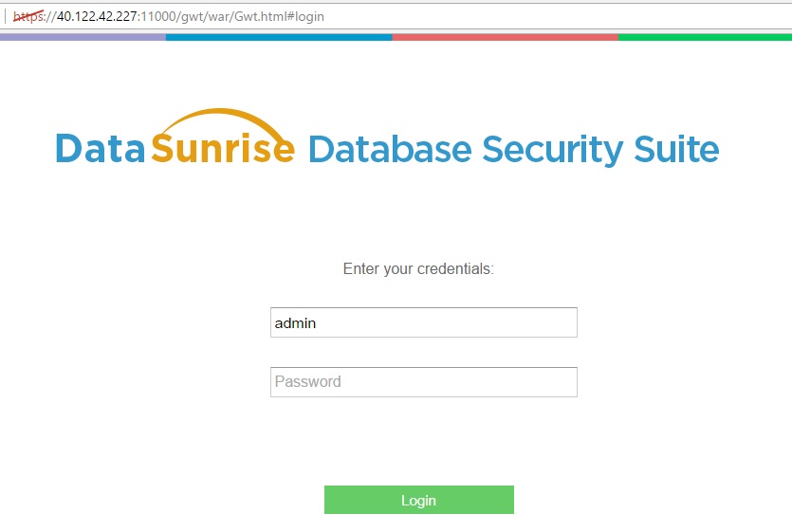792x532 pixels.
Task: Click the "Enter your credentials:" label
Action: click(x=418, y=269)
